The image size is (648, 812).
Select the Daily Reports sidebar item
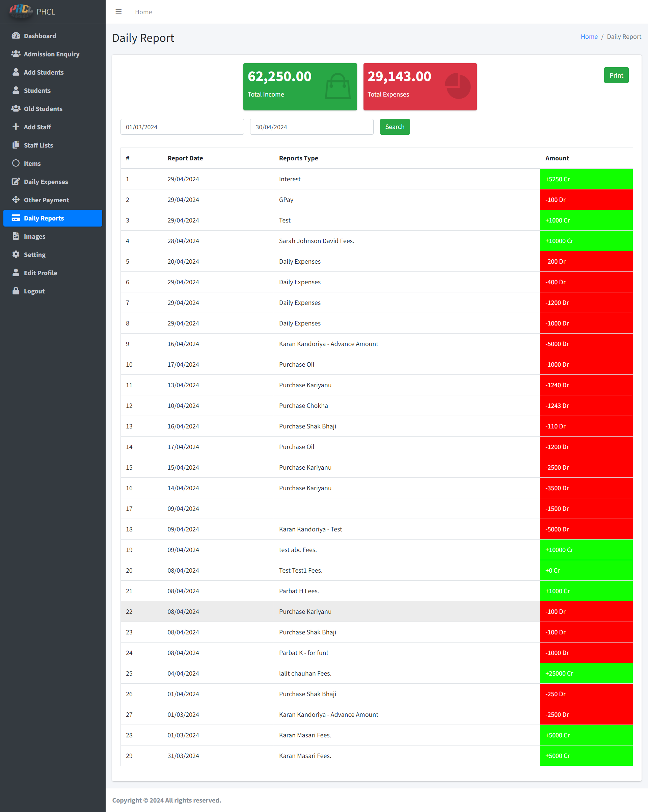coord(53,218)
